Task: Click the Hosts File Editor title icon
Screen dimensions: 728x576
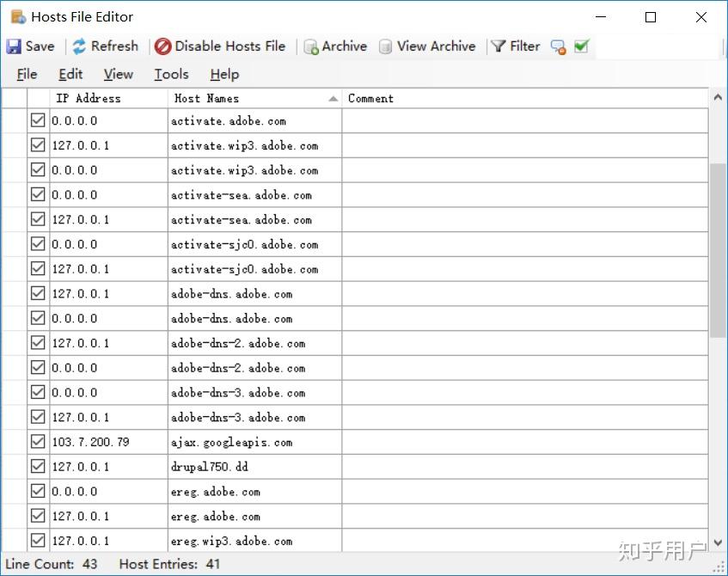Action: click(x=18, y=17)
